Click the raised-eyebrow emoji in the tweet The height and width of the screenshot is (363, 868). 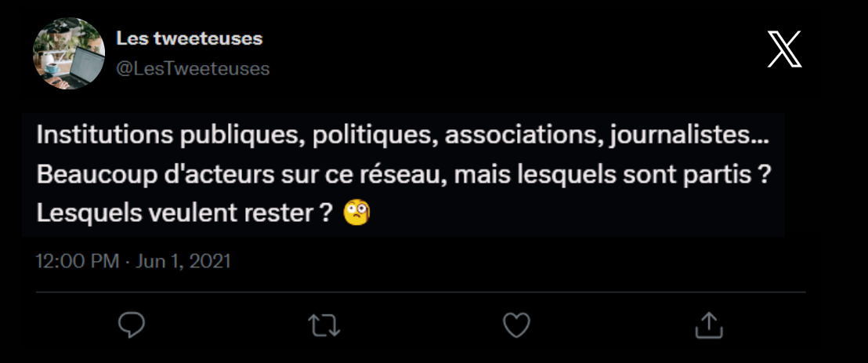tap(357, 212)
